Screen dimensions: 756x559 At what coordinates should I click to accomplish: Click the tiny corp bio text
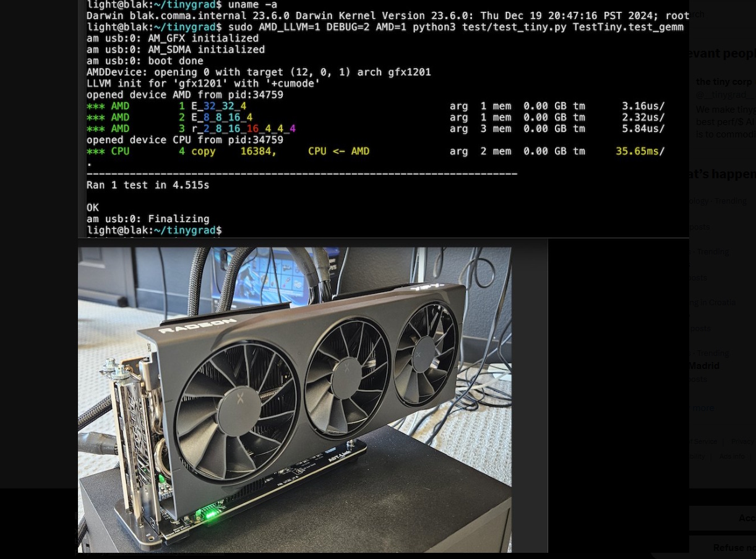click(725, 121)
